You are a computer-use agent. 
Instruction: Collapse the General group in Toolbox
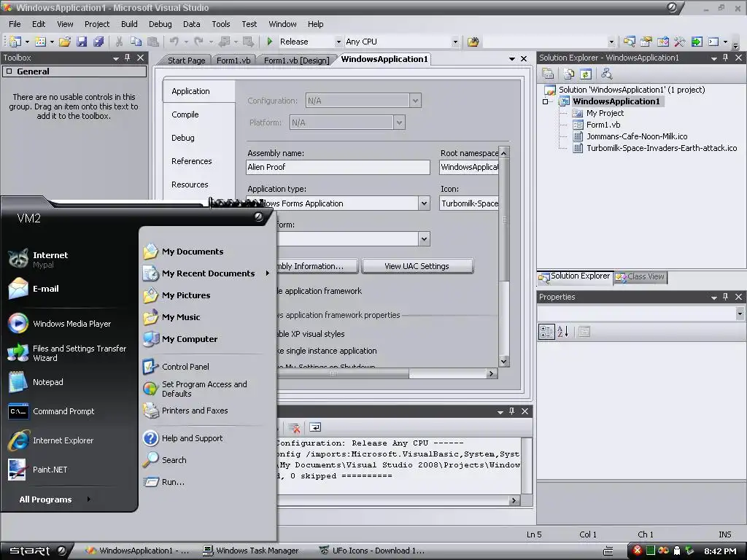[x=9, y=71]
